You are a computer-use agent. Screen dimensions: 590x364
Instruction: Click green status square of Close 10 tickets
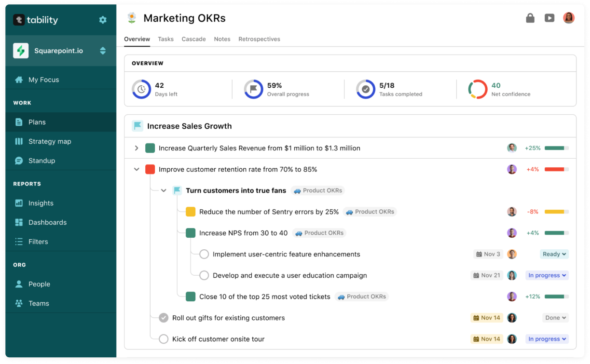pos(191,297)
